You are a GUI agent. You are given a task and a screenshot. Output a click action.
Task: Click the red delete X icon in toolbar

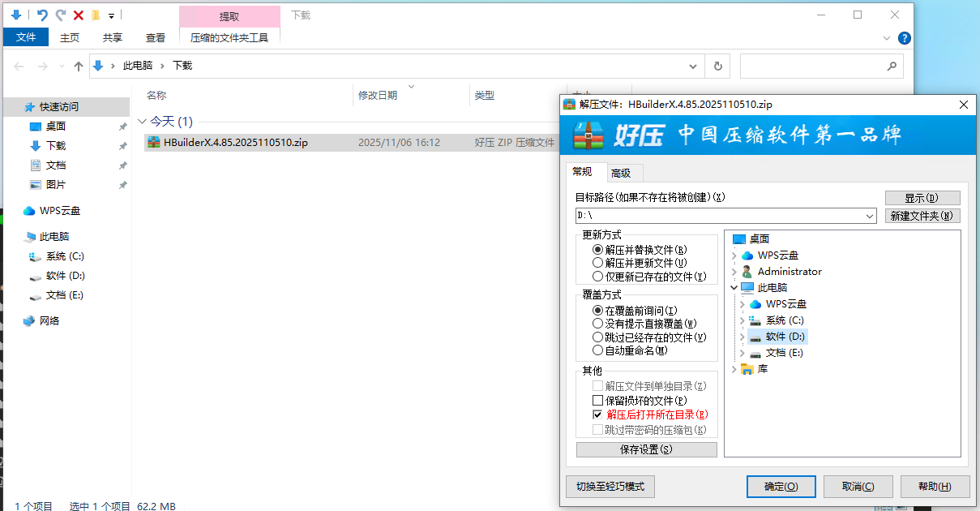(x=79, y=15)
